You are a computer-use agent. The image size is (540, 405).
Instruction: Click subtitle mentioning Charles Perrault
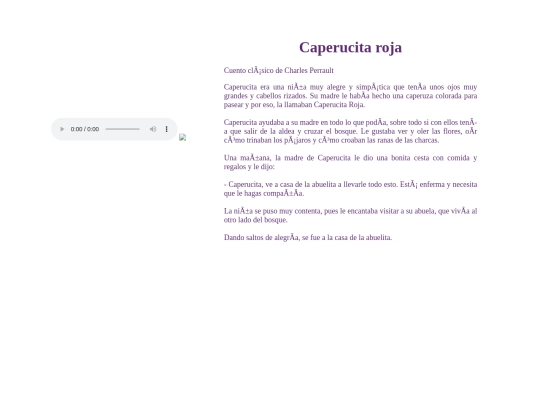tap(279, 71)
